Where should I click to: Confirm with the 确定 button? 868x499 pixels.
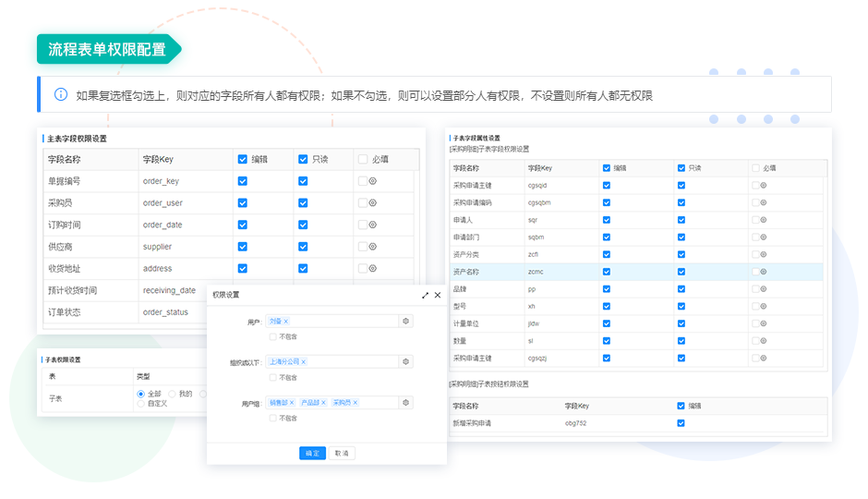[x=312, y=453]
